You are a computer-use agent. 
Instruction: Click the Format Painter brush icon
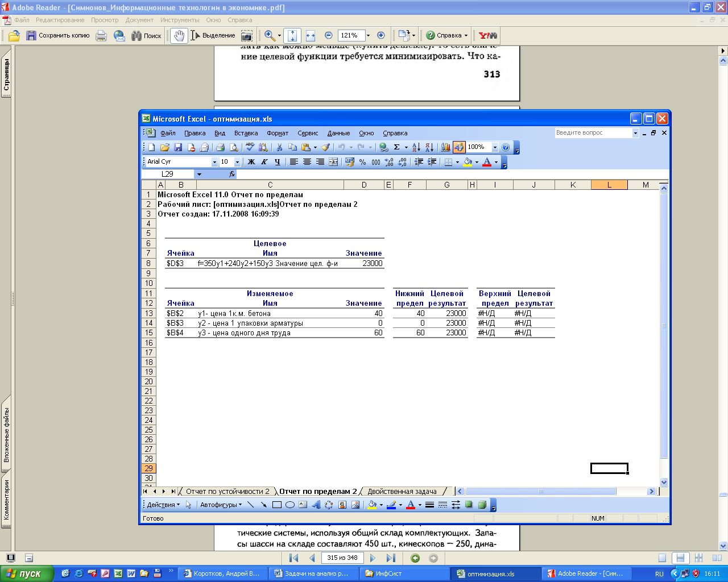tap(325, 147)
